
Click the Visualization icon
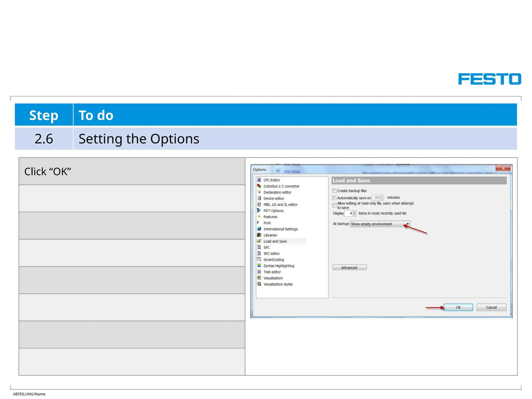coord(259,278)
